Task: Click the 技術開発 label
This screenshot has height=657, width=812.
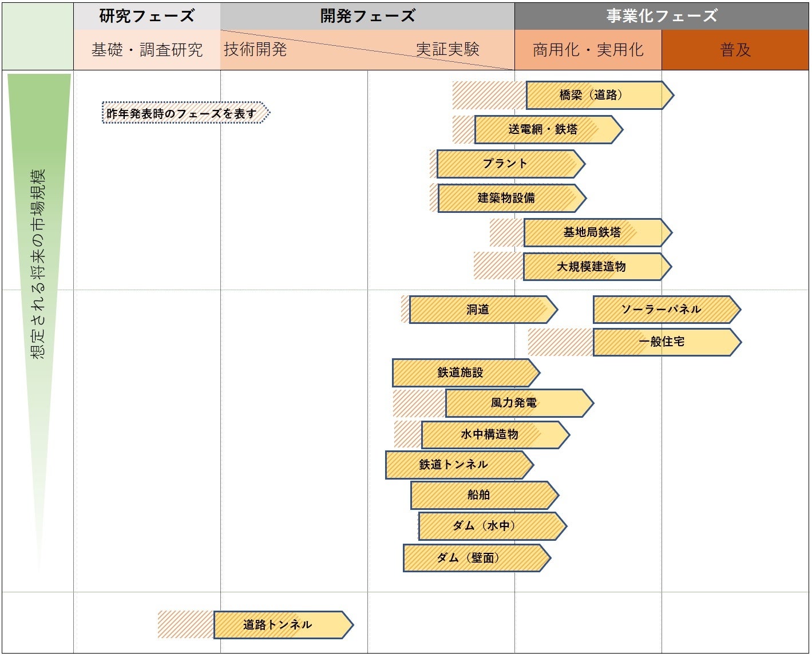Action: point(255,49)
